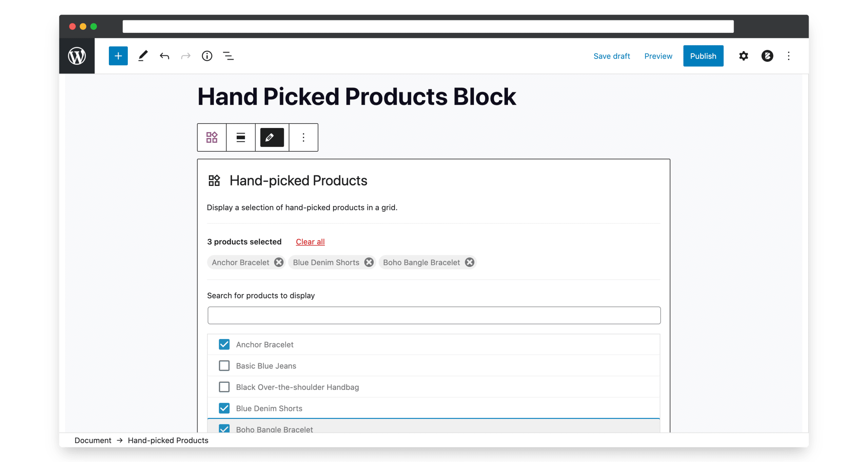Click the Clear all link
This screenshot has width=868, height=462.
(x=310, y=241)
